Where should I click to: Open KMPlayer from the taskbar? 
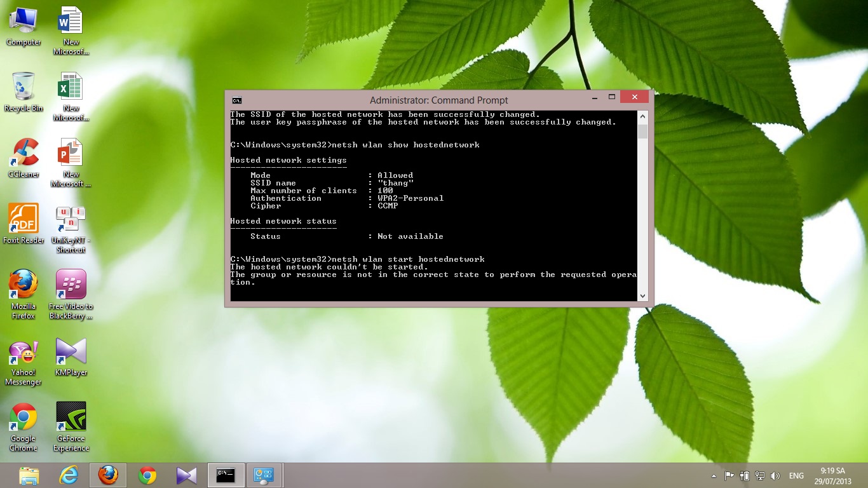[x=187, y=475]
